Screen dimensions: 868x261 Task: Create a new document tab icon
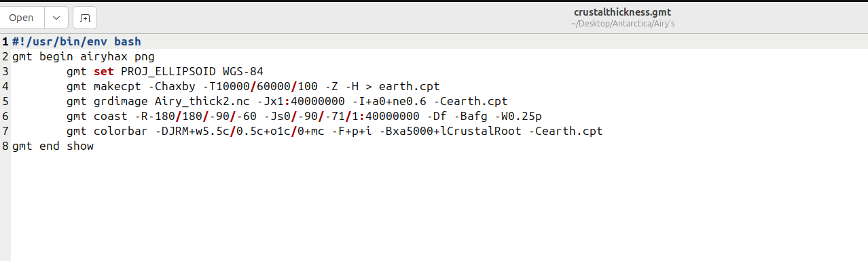[x=85, y=18]
